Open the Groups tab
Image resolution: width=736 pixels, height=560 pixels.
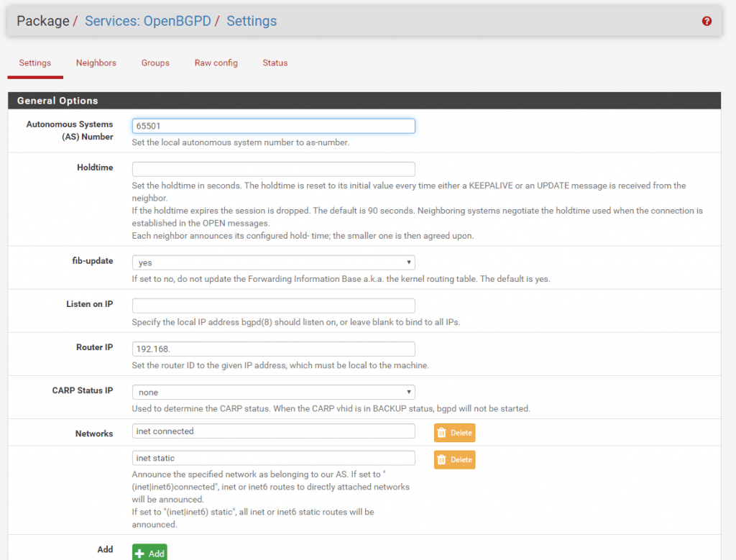pos(155,63)
